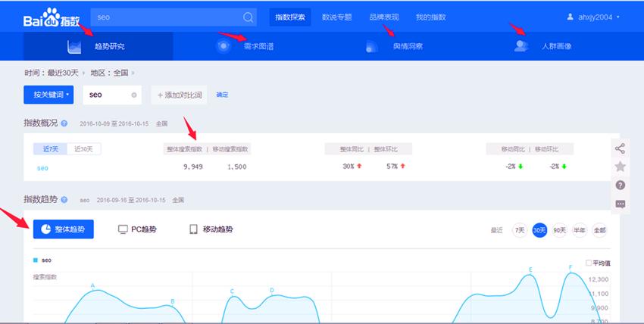Click the 移动搜索指数 column header
The width and height of the screenshot is (644, 324).
coord(230,149)
